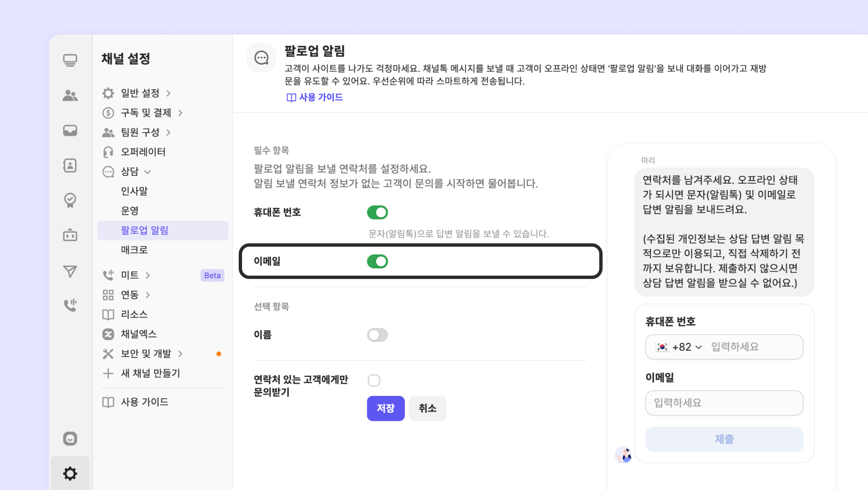Viewport: 868px width, 490px height.
Task: Select 인사말 in the settings menu
Action: tap(135, 191)
